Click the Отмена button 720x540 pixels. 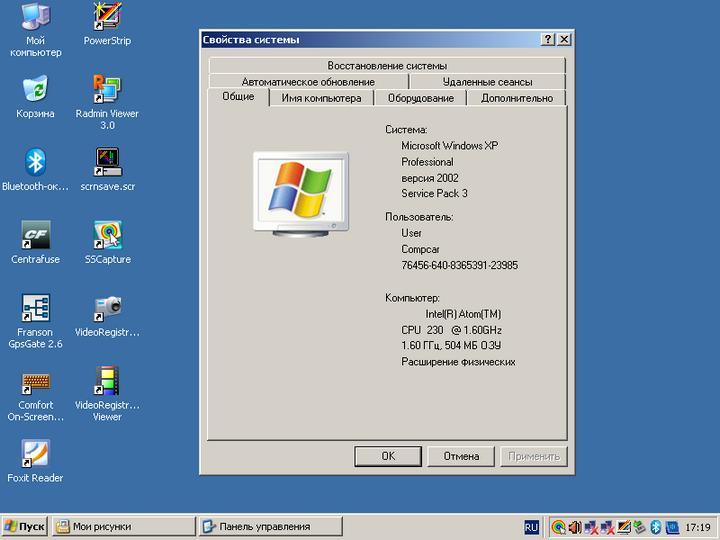(x=454, y=456)
